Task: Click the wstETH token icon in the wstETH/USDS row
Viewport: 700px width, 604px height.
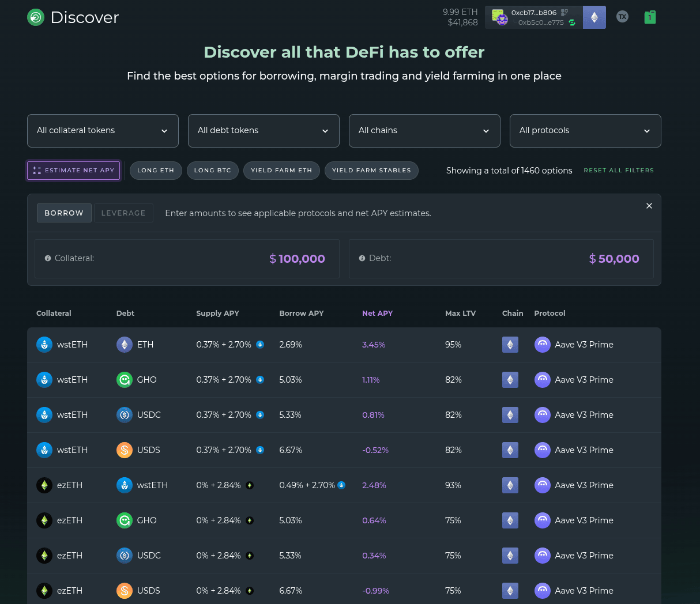Action: coord(44,450)
